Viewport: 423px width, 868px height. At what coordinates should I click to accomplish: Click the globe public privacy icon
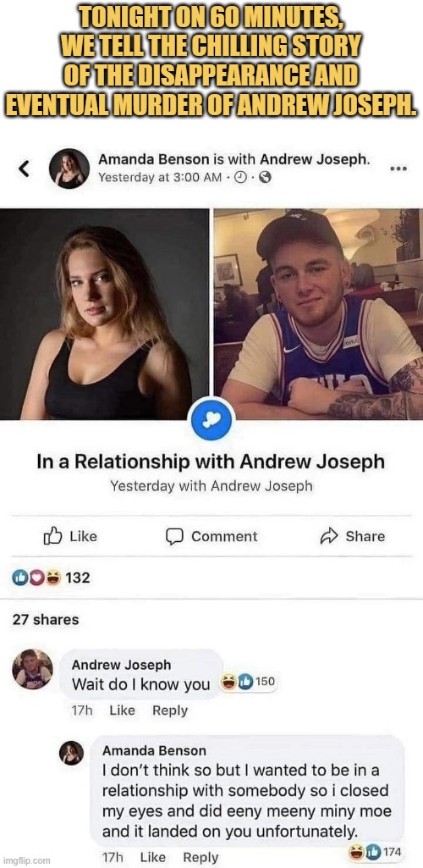pyautogui.click(x=266, y=178)
